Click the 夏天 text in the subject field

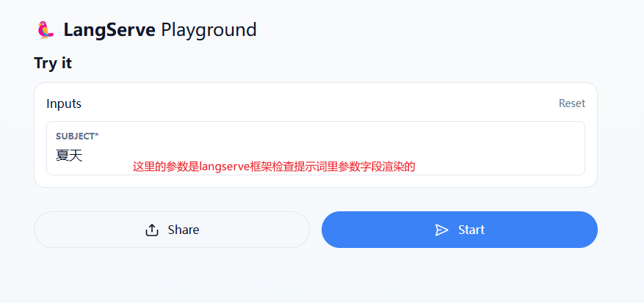coord(69,156)
